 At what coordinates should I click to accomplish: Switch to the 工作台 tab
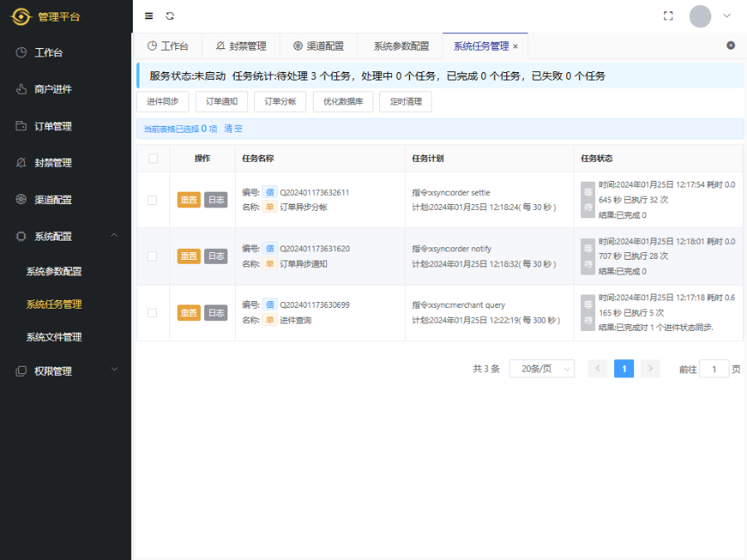tap(168, 46)
